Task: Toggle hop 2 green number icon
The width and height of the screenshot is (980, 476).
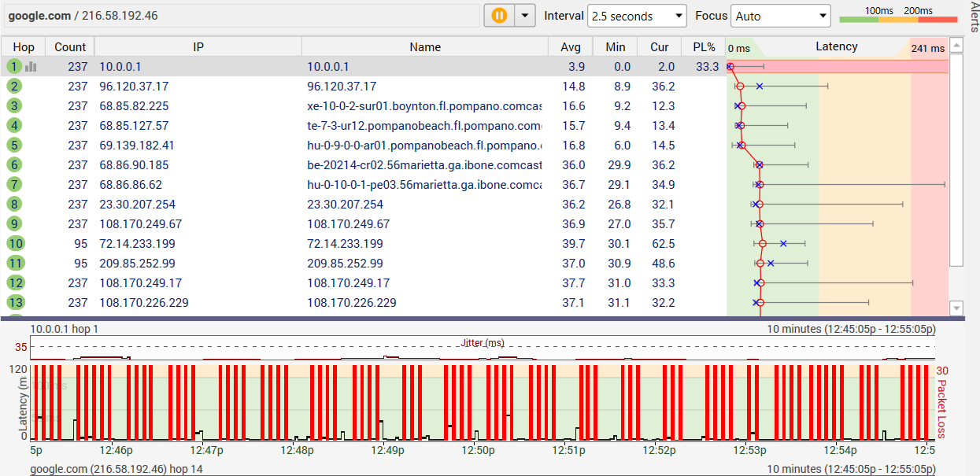Action: pos(14,87)
